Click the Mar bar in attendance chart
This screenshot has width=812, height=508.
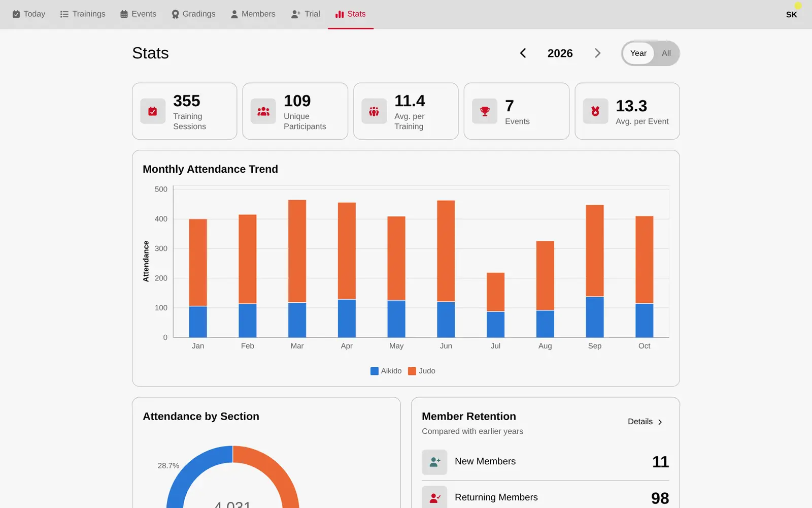297,268
